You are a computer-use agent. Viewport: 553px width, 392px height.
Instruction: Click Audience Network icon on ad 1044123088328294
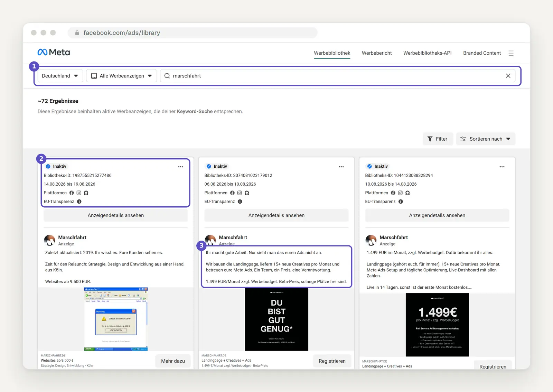(x=407, y=193)
